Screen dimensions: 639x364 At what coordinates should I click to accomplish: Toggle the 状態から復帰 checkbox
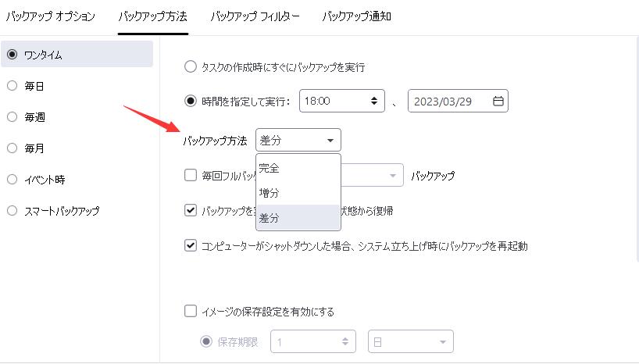191,210
